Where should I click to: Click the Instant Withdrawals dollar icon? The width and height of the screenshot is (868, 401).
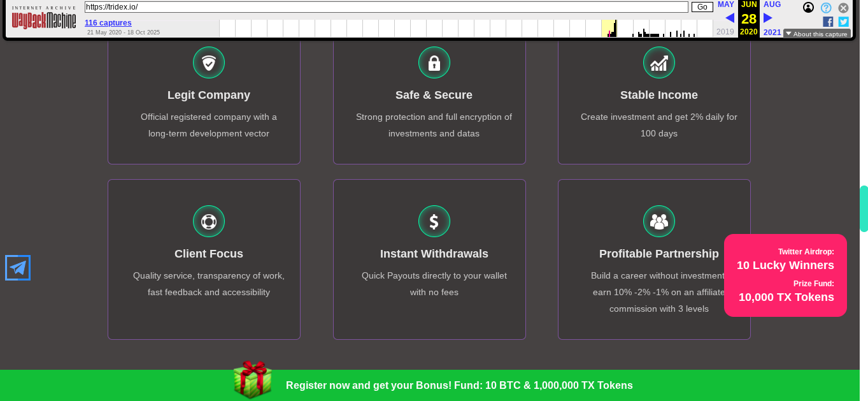(434, 221)
